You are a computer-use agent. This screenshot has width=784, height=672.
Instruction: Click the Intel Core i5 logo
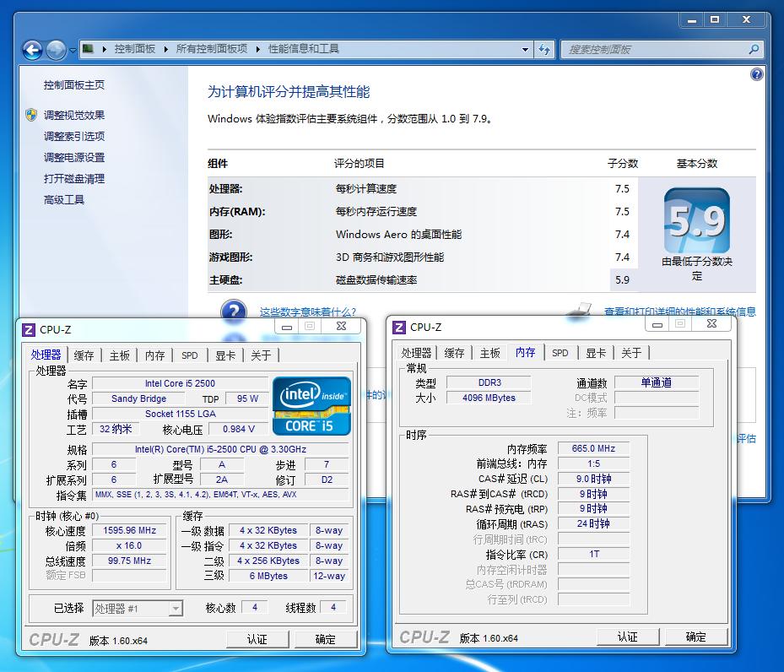tap(312, 405)
